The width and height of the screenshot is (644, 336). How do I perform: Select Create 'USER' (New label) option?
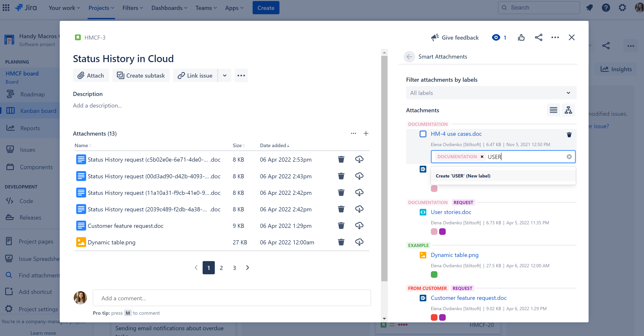503,176
